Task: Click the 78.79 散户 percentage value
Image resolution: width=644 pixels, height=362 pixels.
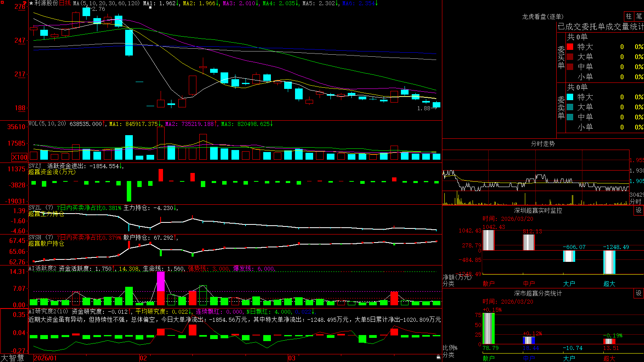Action: (491, 348)
